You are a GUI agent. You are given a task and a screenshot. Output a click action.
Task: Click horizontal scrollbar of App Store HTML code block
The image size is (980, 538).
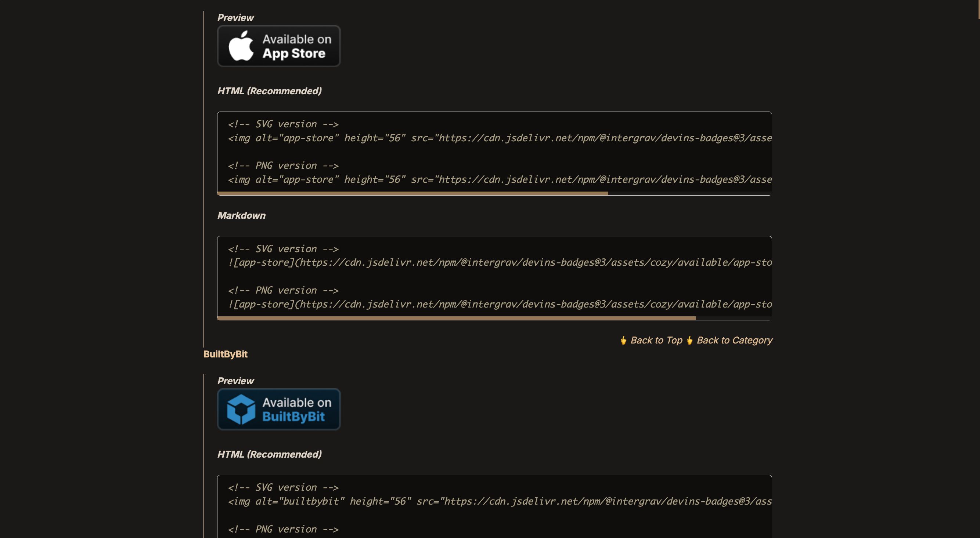pyautogui.click(x=412, y=193)
